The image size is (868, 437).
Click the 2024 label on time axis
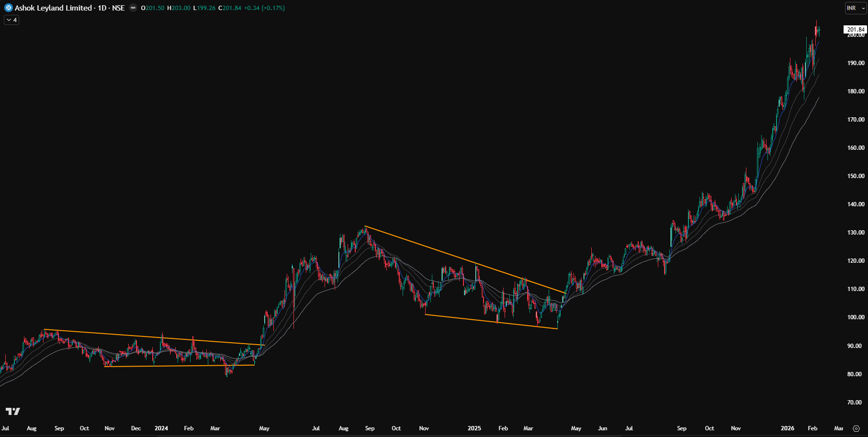coord(161,428)
